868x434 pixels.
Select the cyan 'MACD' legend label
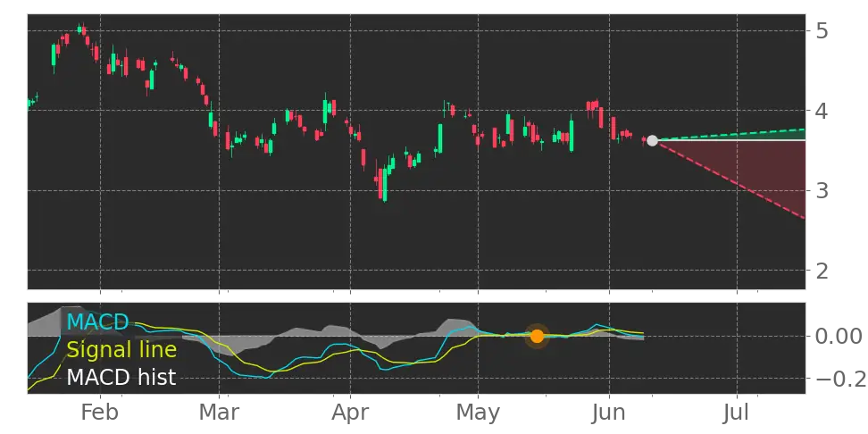(97, 321)
